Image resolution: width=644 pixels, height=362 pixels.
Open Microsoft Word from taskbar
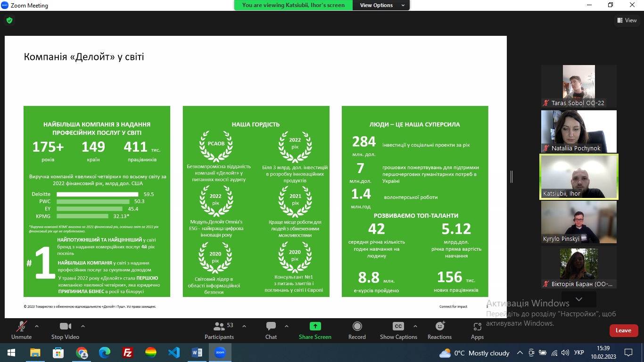coord(197,353)
